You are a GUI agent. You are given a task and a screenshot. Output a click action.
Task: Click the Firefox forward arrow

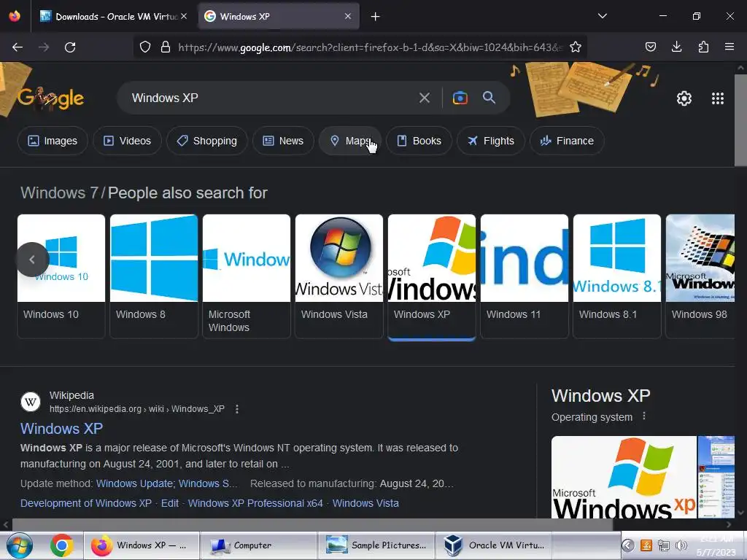point(44,47)
